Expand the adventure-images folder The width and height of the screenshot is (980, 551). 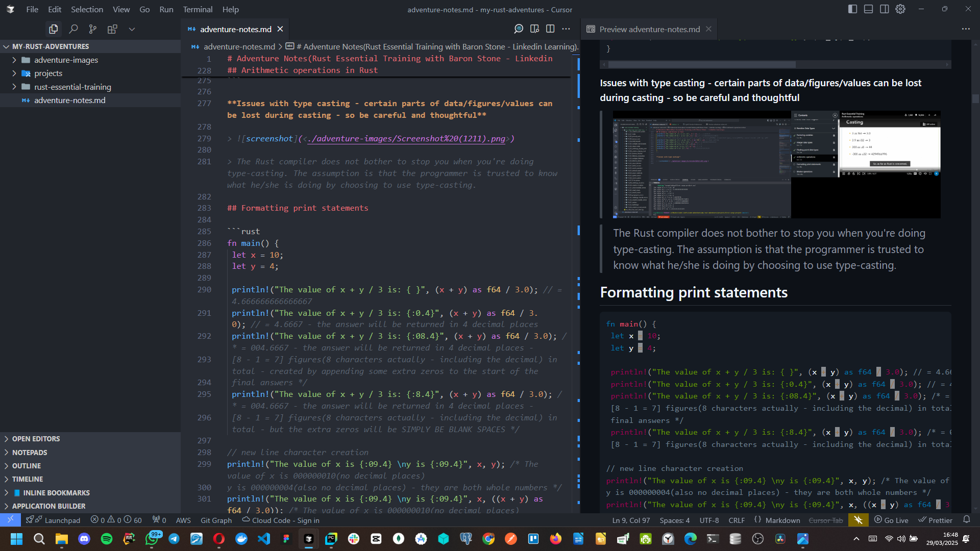[66, 60]
